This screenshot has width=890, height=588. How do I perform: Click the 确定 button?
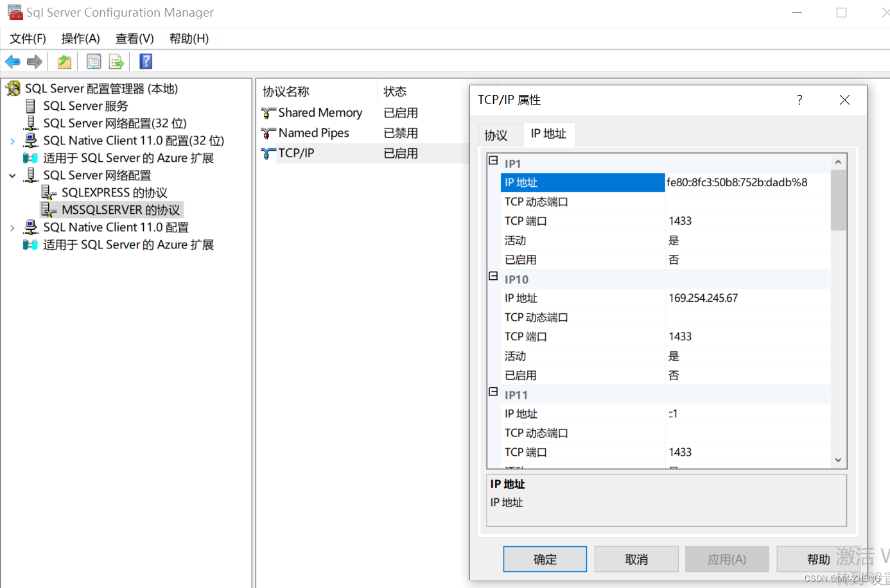tap(545, 559)
